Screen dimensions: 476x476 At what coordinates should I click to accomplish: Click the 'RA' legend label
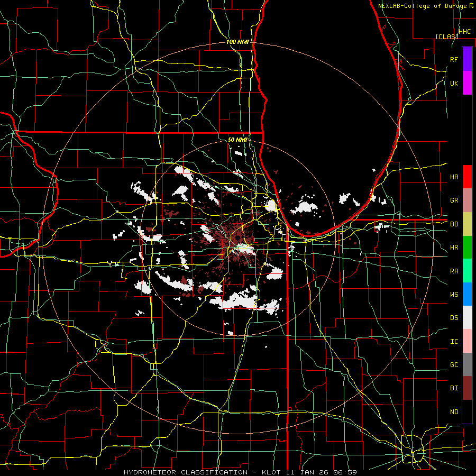pos(454,271)
